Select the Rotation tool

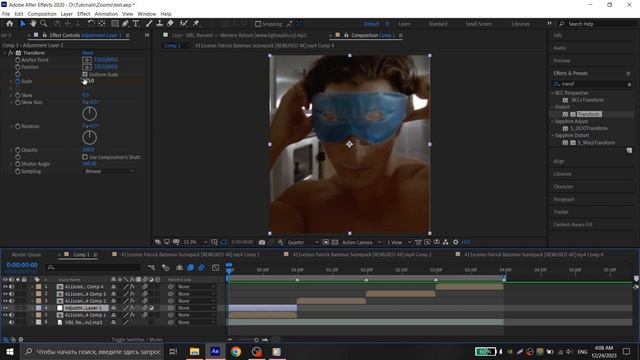tap(91, 24)
